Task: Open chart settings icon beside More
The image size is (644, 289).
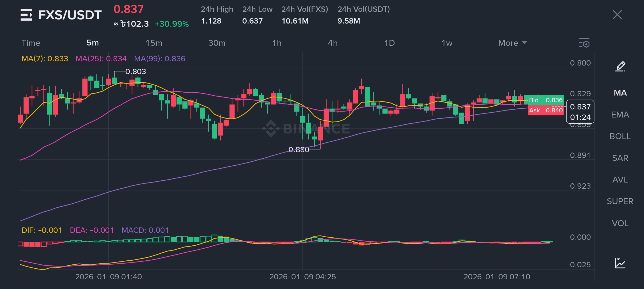Action: 584,43
